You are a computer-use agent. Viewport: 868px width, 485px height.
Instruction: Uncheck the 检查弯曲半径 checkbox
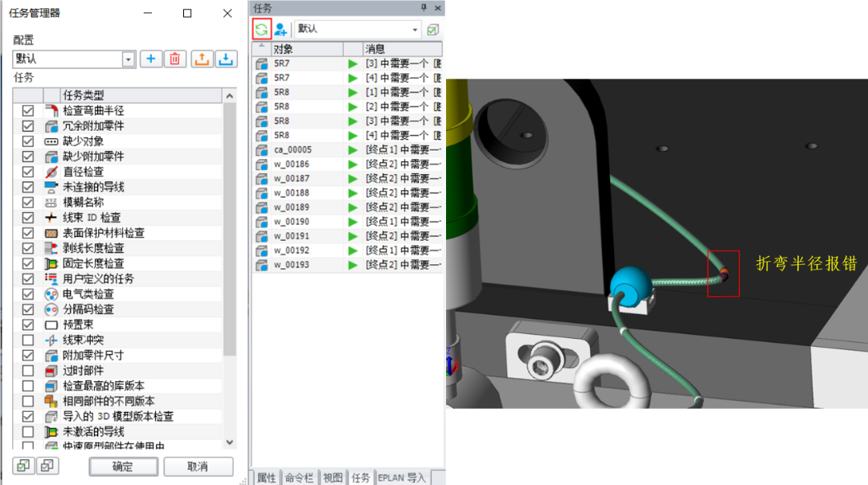pos(27,111)
